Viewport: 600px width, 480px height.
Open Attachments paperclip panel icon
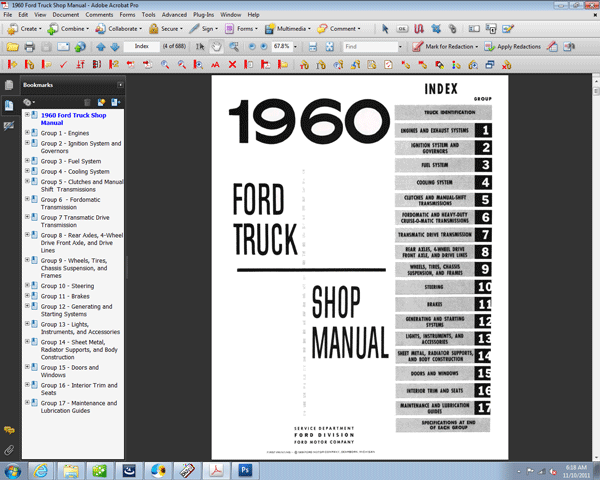coord(9,450)
